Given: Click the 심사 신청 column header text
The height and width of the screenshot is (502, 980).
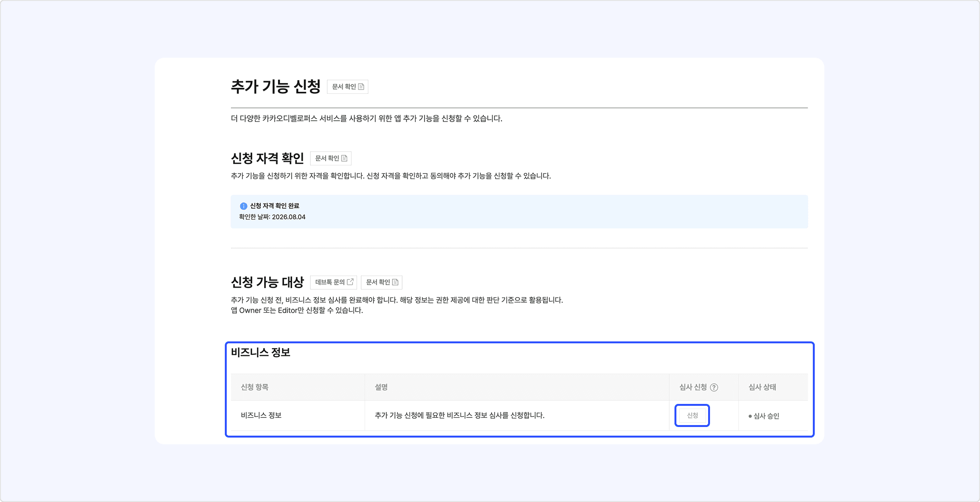Looking at the screenshot, I should (x=693, y=388).
